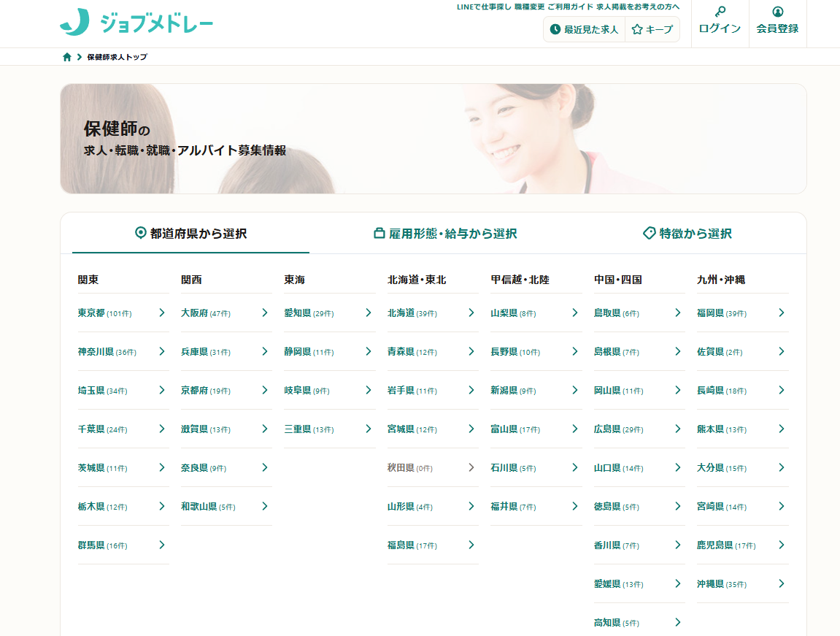840x636 pixels.
Task: Open recently viewed jobs clock icon
Action: tap(555, 30)
